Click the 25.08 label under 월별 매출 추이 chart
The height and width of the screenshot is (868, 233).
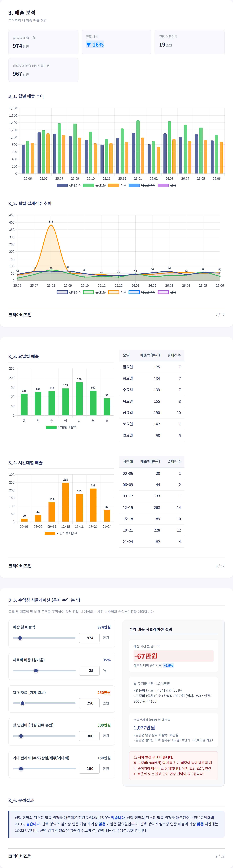point(59,179)
